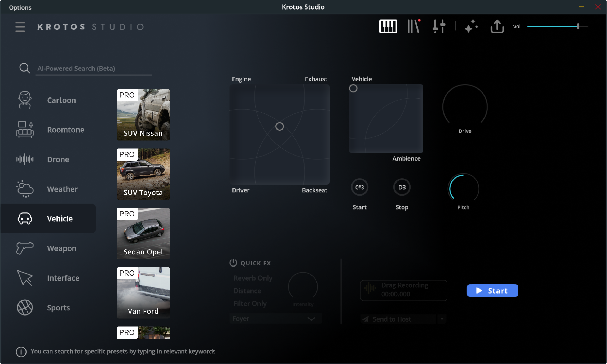Image resolution: width=607 pixels, height=364 pixels.
Task: Click the Vol volume slider
Action: pos(557,26)
